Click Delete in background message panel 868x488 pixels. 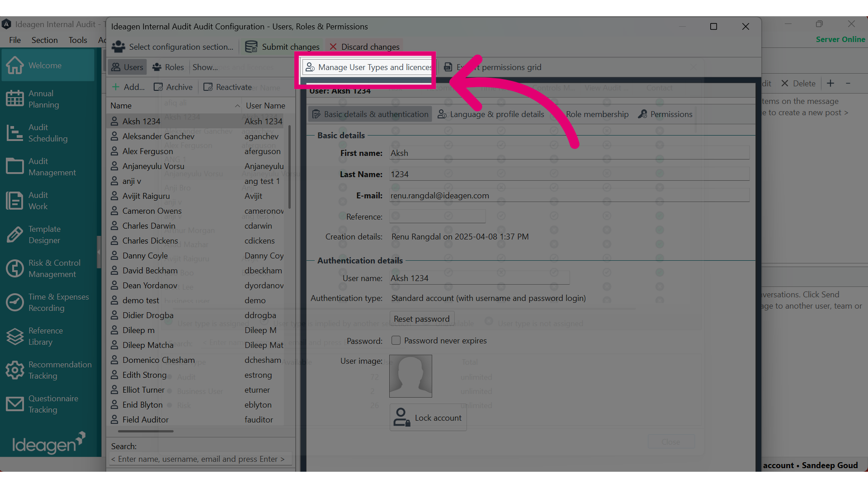coord(798,84)
